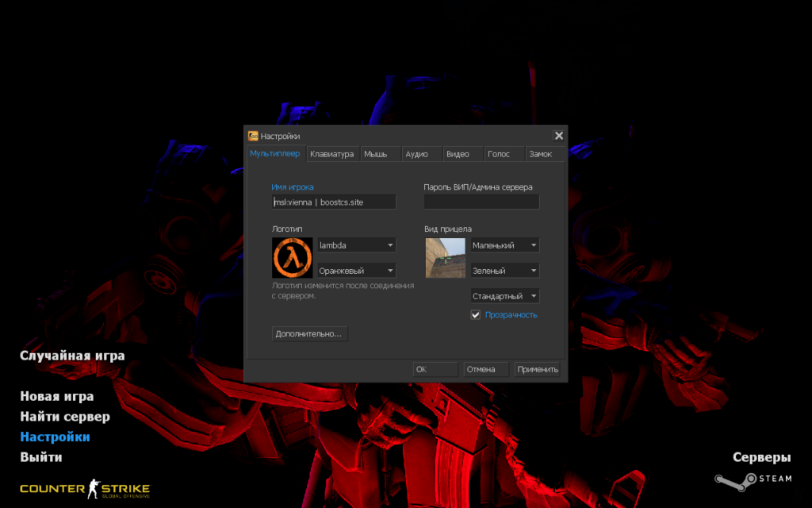Click Настройки in the main menu

point(55,437)
